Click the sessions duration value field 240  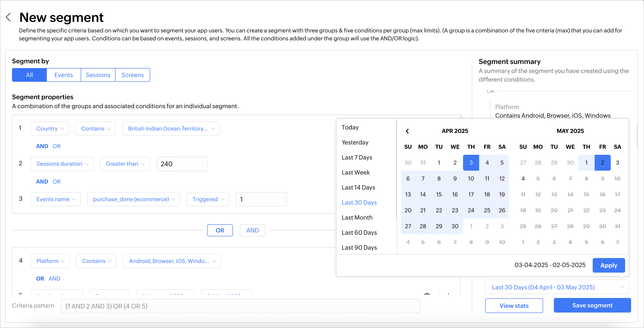point(181,164)
